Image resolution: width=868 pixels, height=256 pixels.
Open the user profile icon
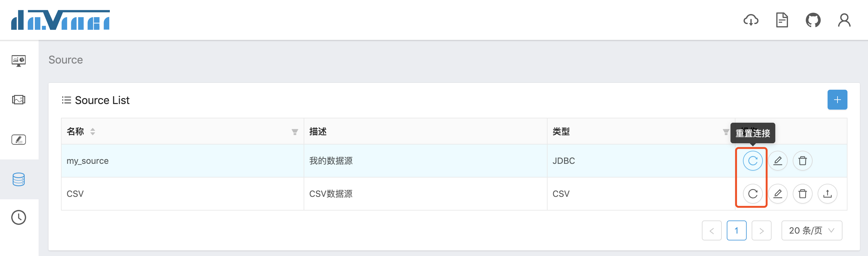[x=844, y=20]
